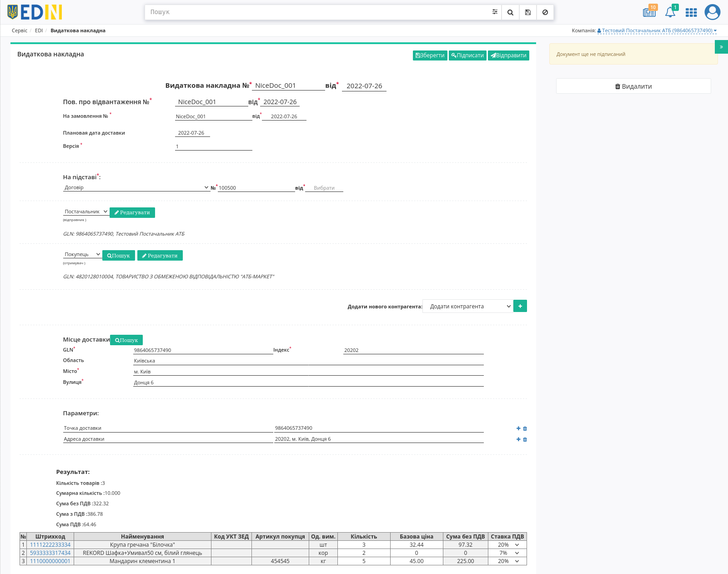Screen dimensions: 728x574
Task: Open the apps grid menu
Action: (691, 12)
